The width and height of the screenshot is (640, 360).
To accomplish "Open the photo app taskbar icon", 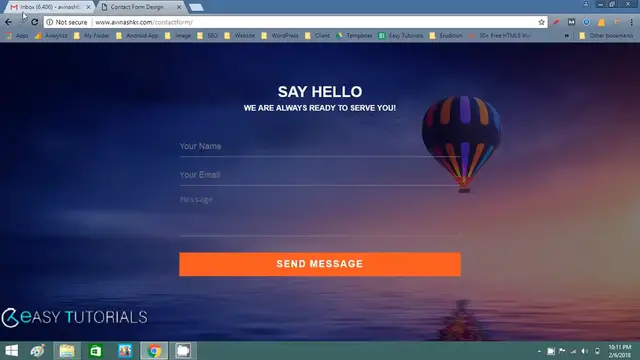I will tap(125, 351).
